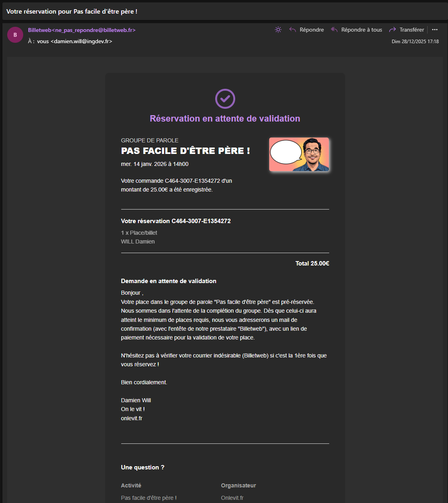Click the reservation number C464-3007-E1354272 heading

(x=176, y=221)
